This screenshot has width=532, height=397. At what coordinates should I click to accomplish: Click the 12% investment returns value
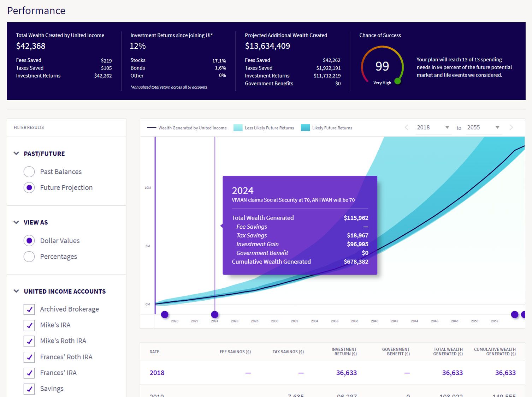tap(138, 46)
